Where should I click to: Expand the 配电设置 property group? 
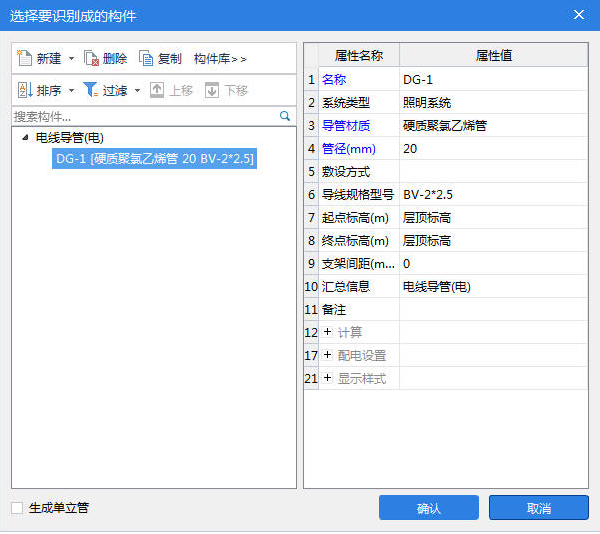[327, 355]
